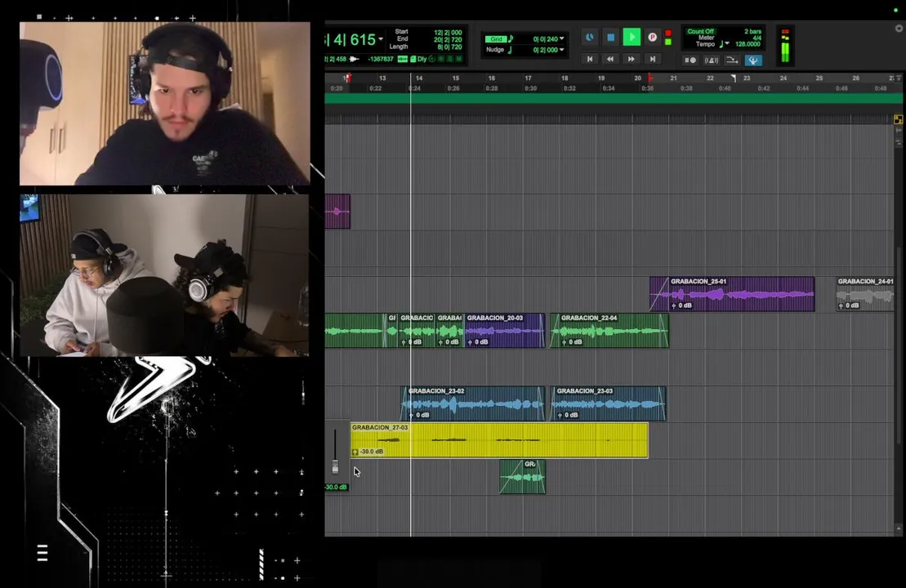
Task: Click the Online sync button beside Stop
Action: [x=589, y=37]
